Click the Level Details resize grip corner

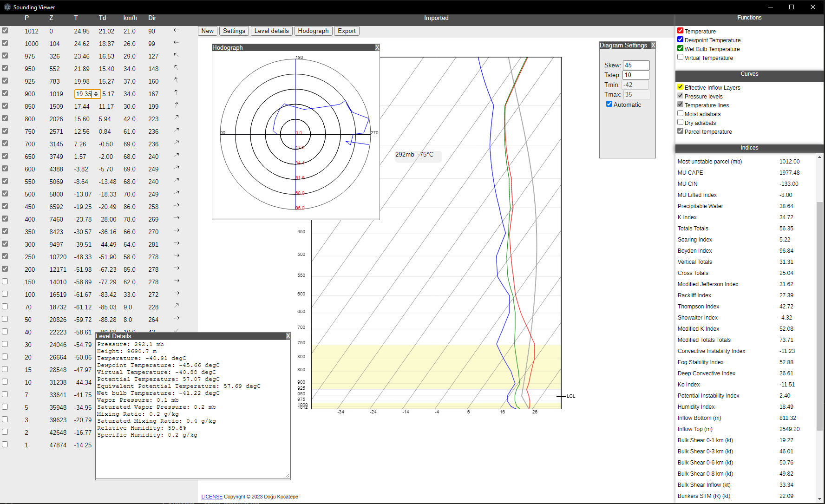tap(288, 476)
